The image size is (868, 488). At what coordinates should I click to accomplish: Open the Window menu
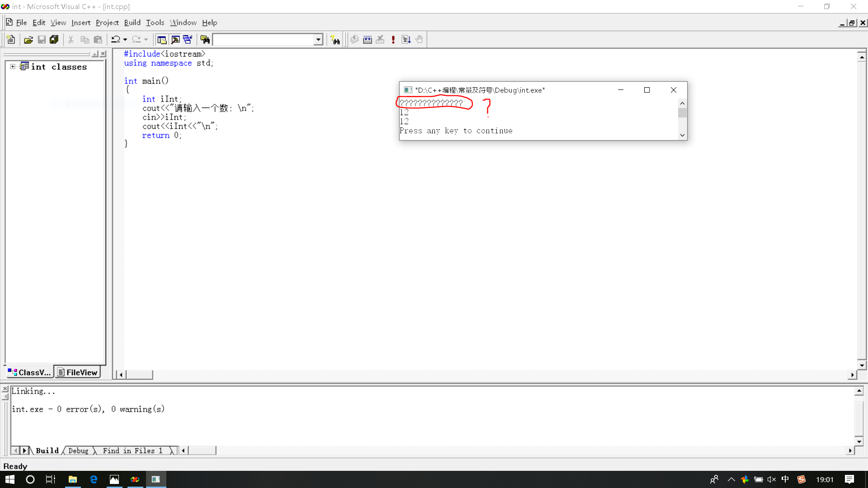pos(183,23)
